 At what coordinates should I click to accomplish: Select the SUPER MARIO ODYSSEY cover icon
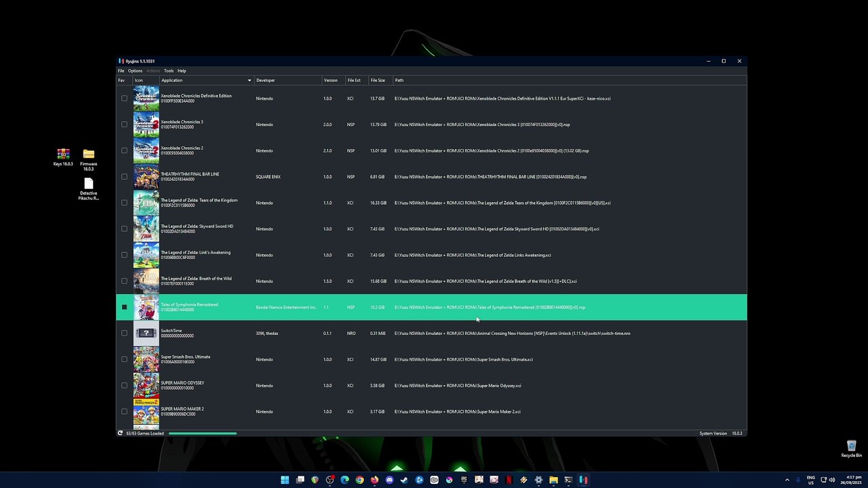pos(146,386)
